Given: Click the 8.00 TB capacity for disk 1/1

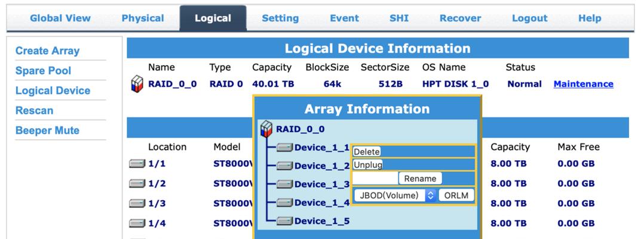Looking at the screenshot, I should click(508, 164).
